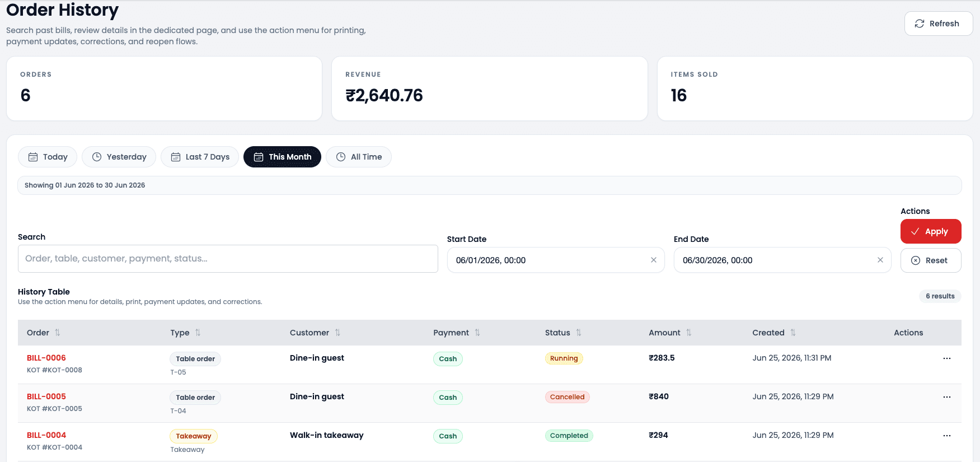
Task: Click the calendar icon on This Month
Action: pyautogui.click(x=259, y=157)
